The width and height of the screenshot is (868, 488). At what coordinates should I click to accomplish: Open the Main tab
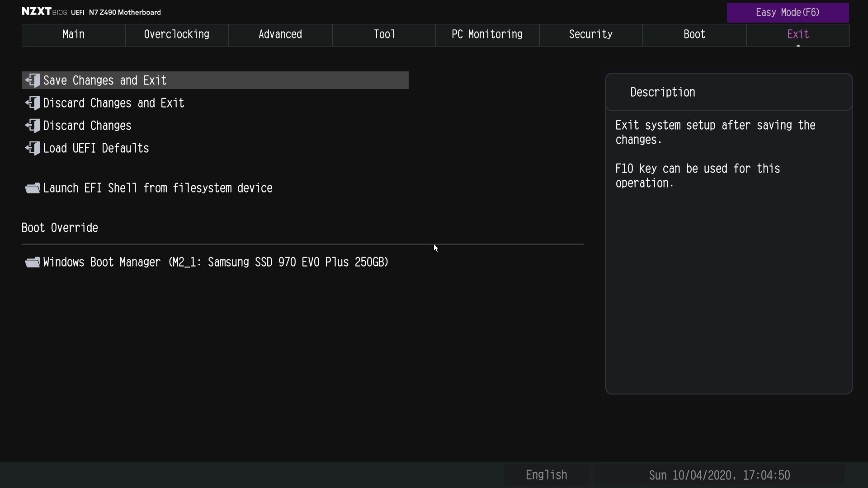73,35
